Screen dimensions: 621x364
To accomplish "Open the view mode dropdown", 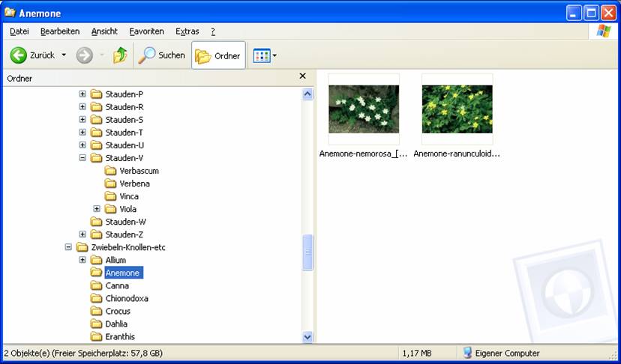I will click(265, 55).
